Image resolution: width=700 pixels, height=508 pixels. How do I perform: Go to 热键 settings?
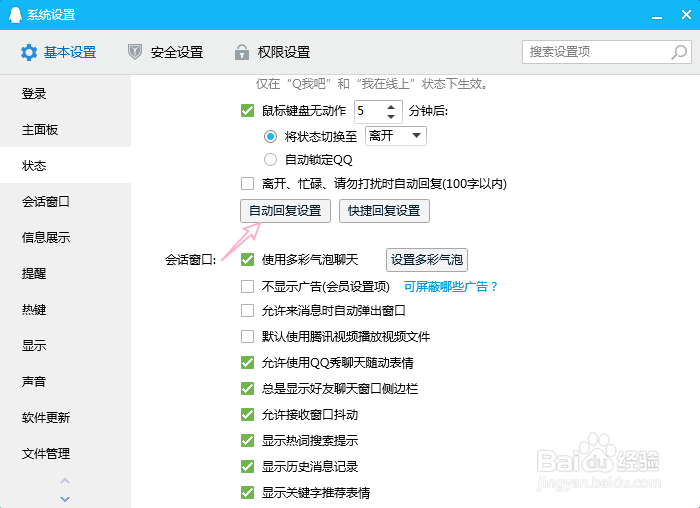(65, 310)
